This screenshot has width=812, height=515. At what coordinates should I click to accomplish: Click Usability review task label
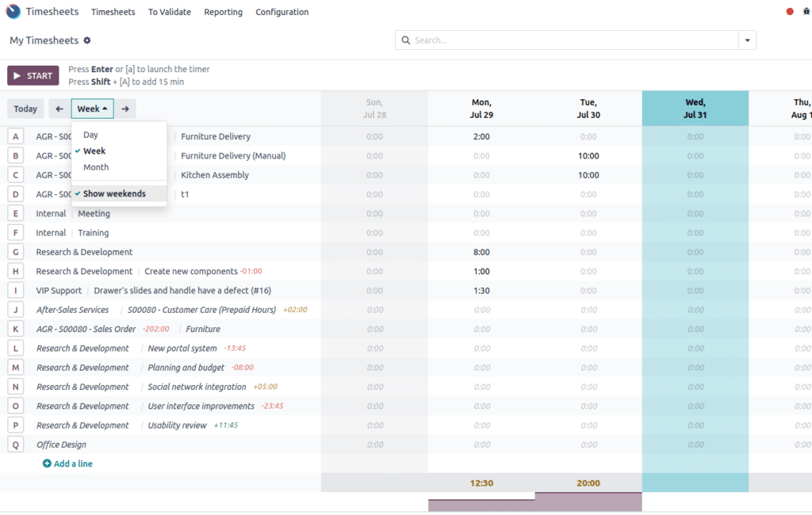(x=177, y=425)
